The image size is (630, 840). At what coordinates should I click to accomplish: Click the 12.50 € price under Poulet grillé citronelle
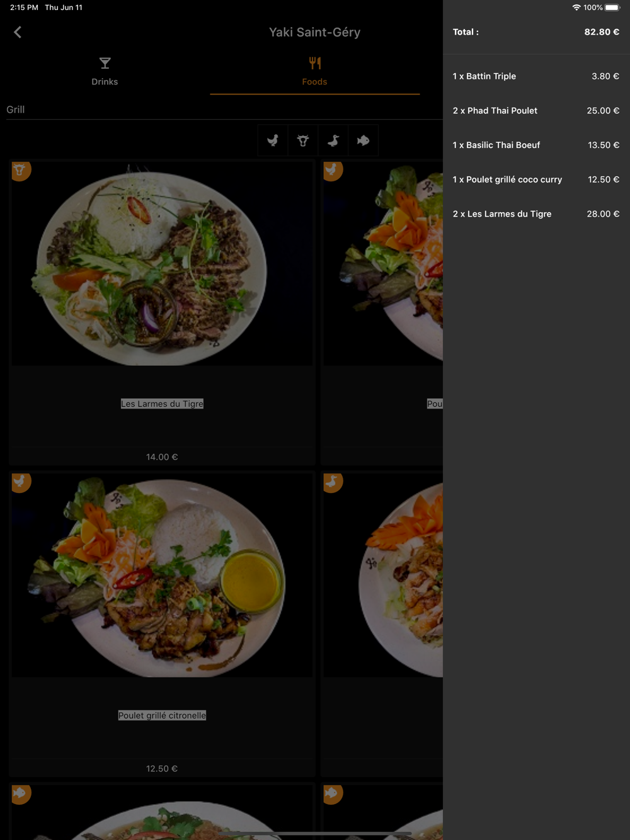click(162, 769)
